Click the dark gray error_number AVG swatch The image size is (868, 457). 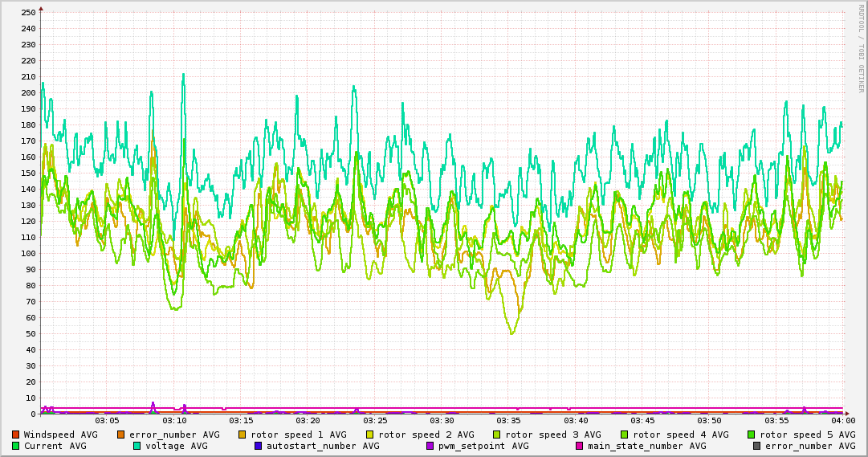click(756, 446)
